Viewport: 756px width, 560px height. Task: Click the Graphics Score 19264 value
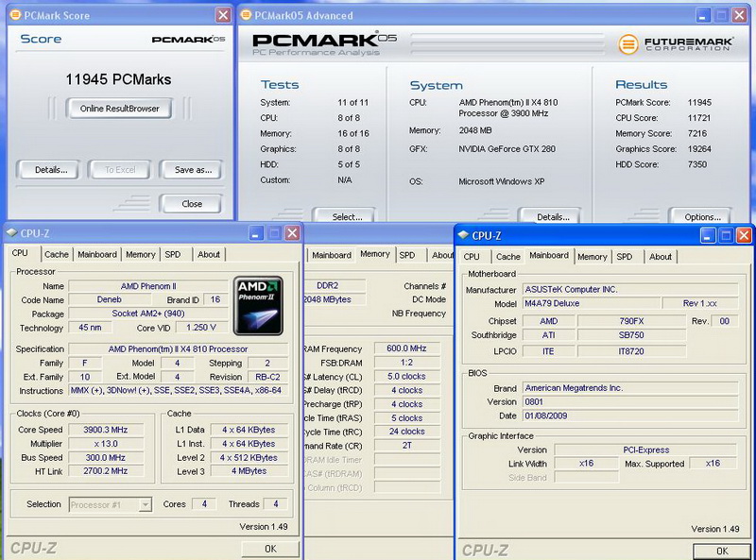[699, 149]
